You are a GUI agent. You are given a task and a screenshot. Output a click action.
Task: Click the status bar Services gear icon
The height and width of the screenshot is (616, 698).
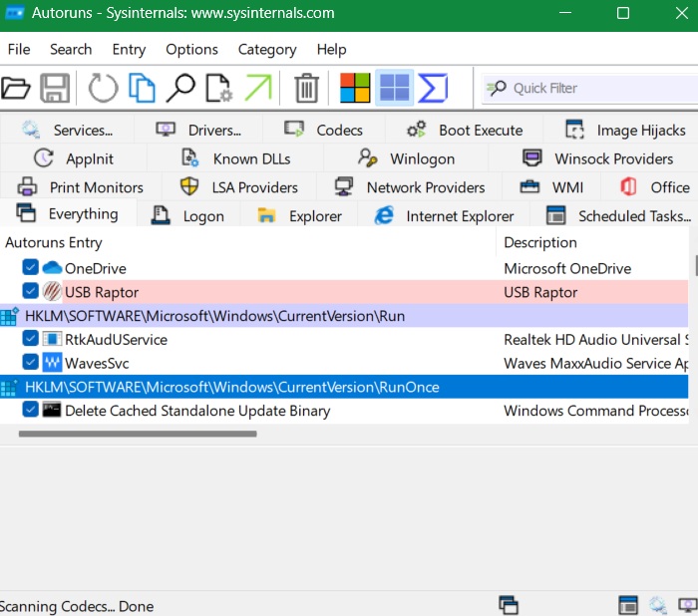click(x=658, y=605)
